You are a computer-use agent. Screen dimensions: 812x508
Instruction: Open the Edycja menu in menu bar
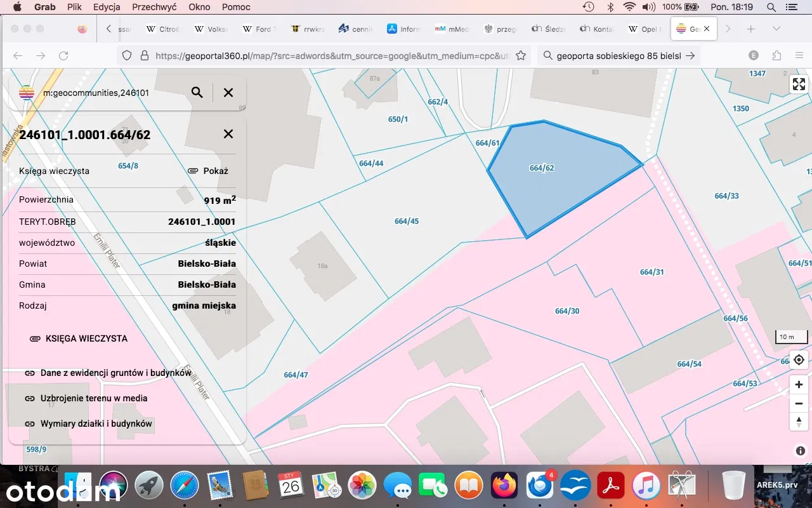pyautogui.click(x=107, y=7)
